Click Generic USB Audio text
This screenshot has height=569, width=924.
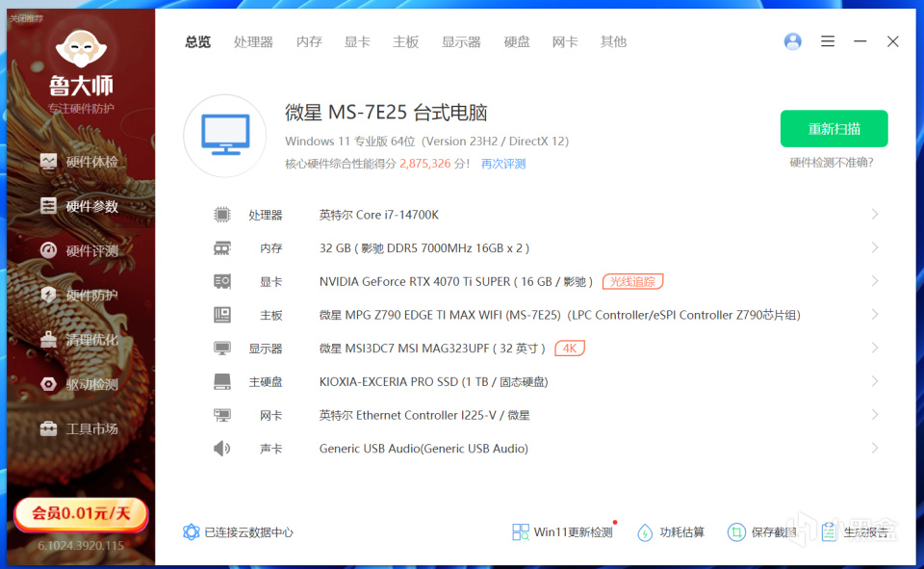(423, 449)
